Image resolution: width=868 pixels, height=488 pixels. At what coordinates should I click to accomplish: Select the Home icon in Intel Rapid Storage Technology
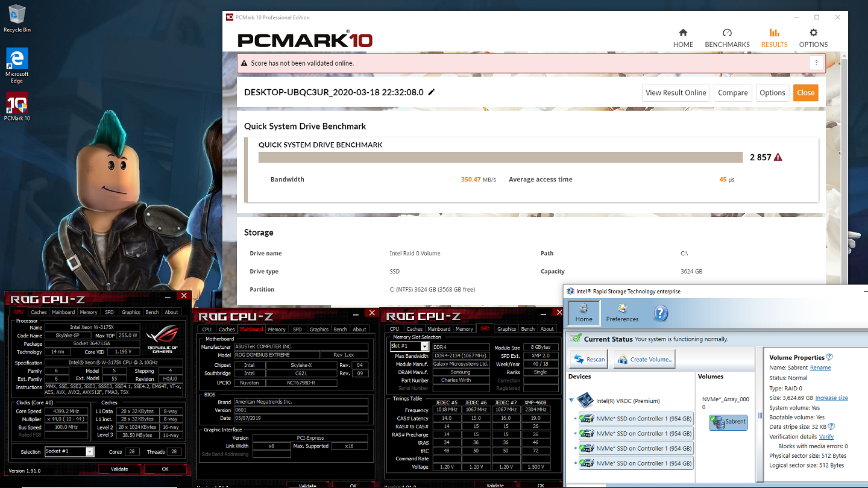pos(583,313)
